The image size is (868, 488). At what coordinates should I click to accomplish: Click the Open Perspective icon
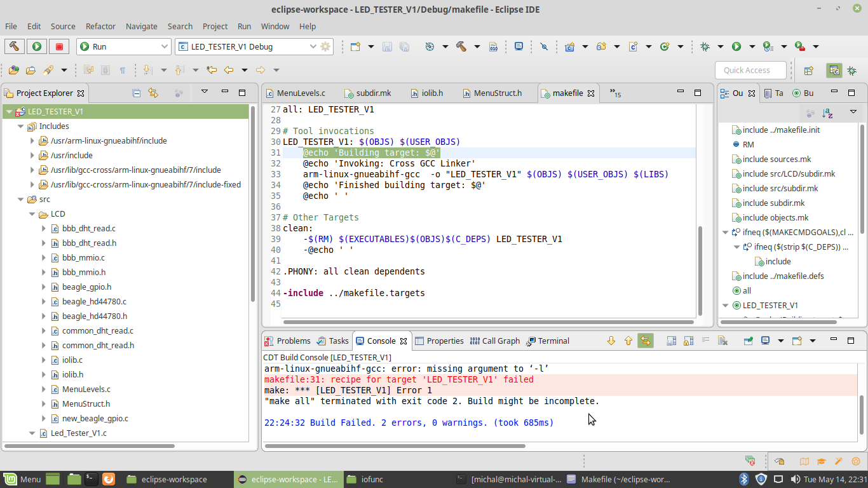pos(809,71)
